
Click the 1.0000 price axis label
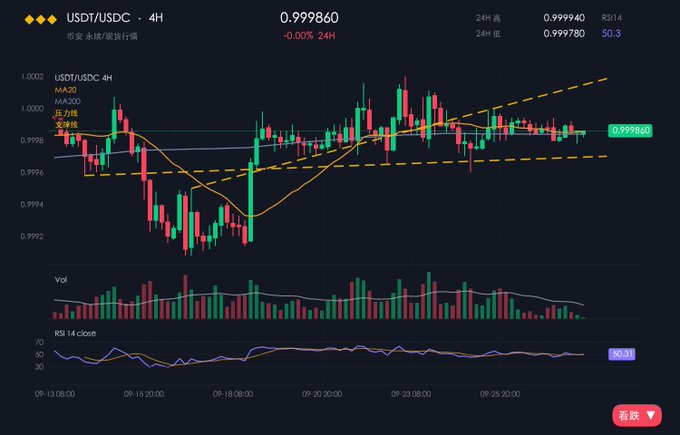point(33,108)
